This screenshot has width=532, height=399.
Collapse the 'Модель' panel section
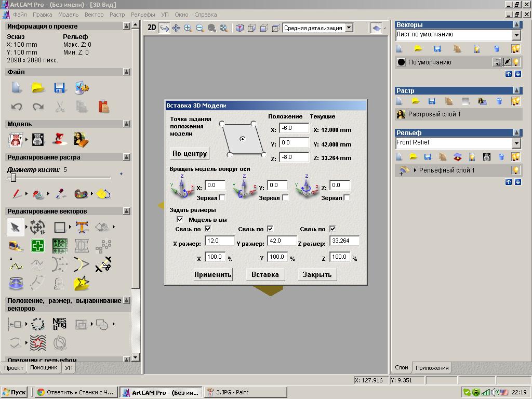point(126,124)
